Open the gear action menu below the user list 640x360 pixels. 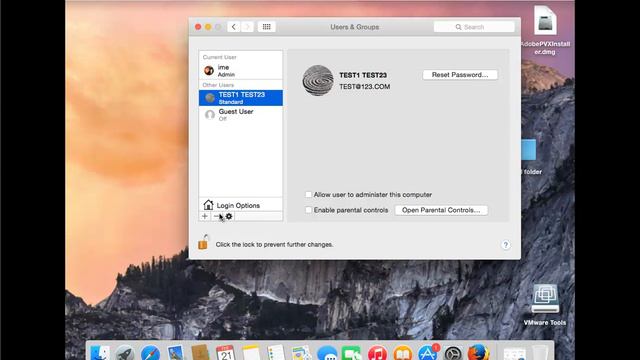[229, 216]
